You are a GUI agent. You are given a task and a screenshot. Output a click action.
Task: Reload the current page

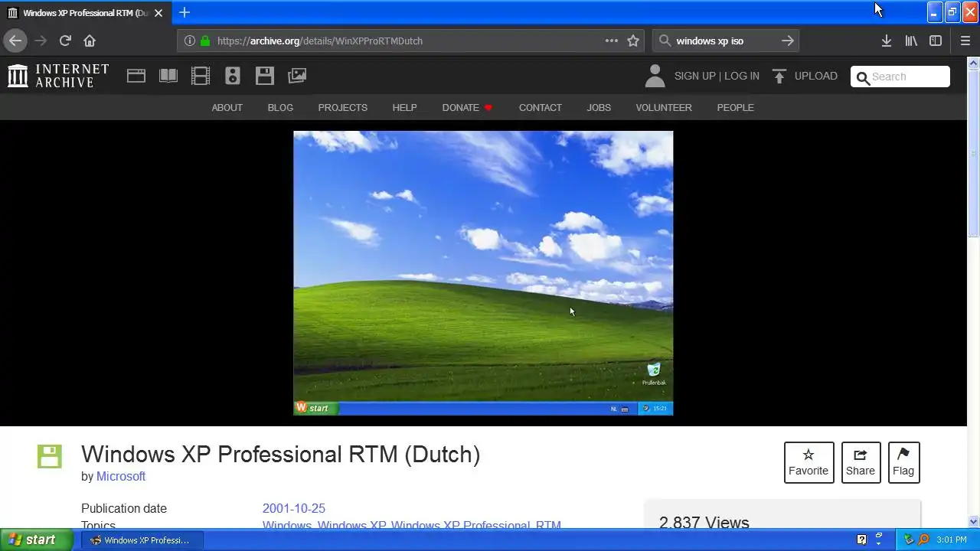(65, 41)
